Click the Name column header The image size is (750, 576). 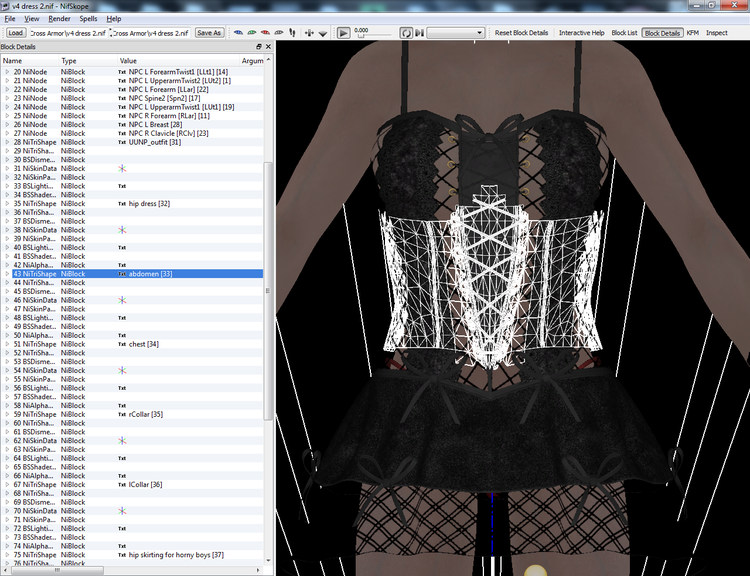tap(30, 61)
